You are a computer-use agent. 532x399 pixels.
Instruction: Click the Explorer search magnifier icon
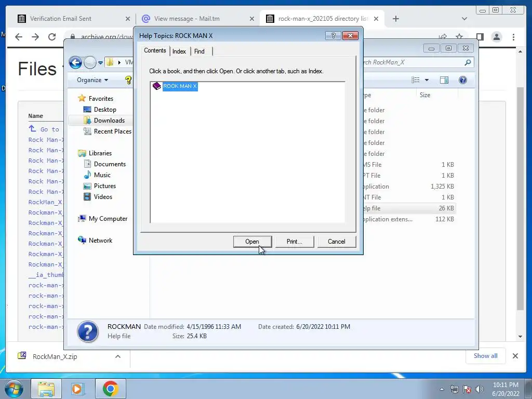(x=468, y=62)
